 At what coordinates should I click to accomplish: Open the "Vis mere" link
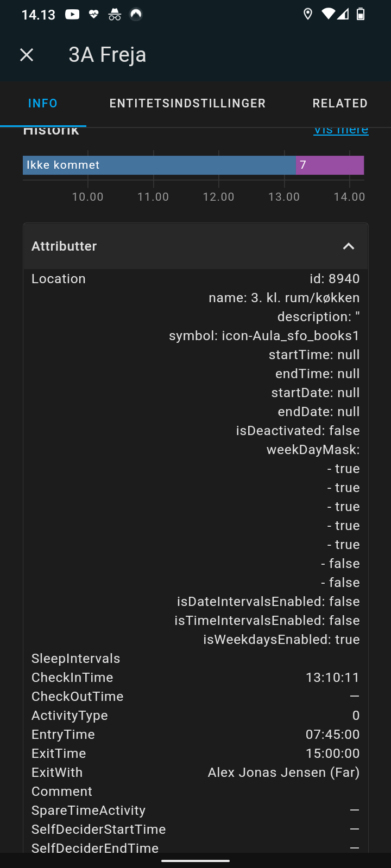[340, 129]
